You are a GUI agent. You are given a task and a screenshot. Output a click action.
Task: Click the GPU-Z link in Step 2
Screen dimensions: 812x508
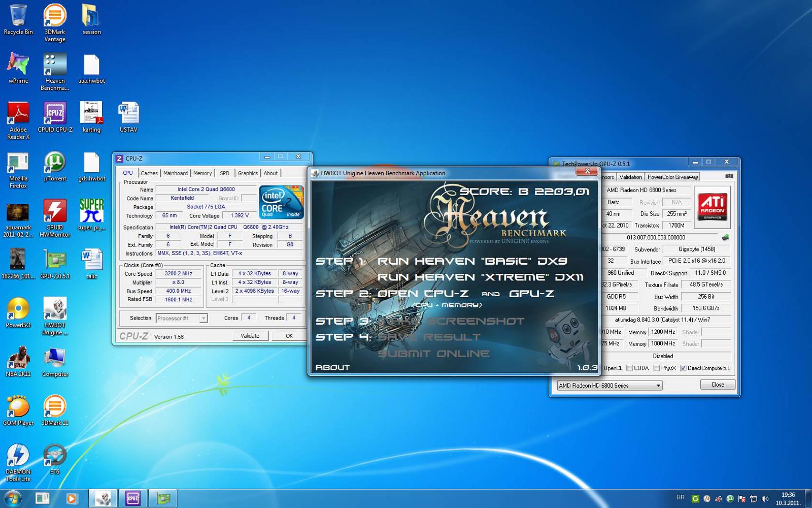(531, 294)
